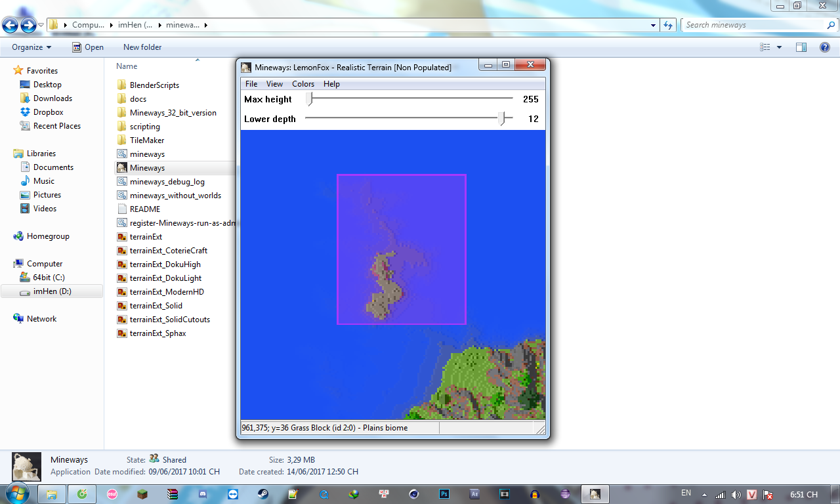
Task: Select the terrainExt_Sphax file
Action: coord(157,333)
